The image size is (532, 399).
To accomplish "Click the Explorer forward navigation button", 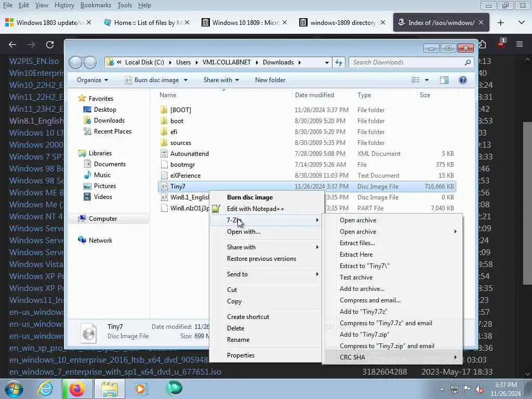I will coord(90,62).
